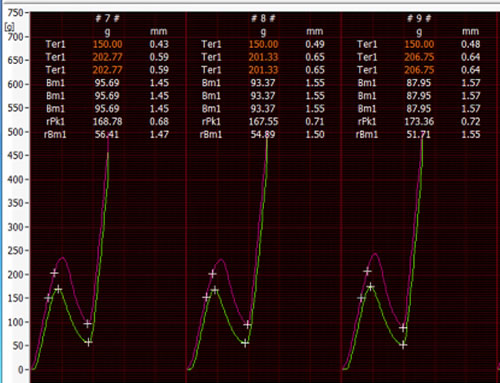Screen dimensions: 500x383
Task: Click the 1.50 mm value
Action: (315, 134)
